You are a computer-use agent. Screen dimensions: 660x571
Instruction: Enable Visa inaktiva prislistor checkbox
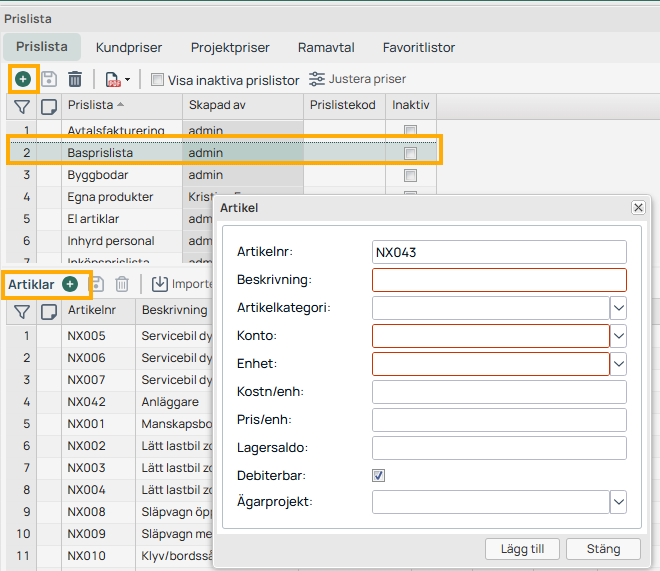click(157, 79)
